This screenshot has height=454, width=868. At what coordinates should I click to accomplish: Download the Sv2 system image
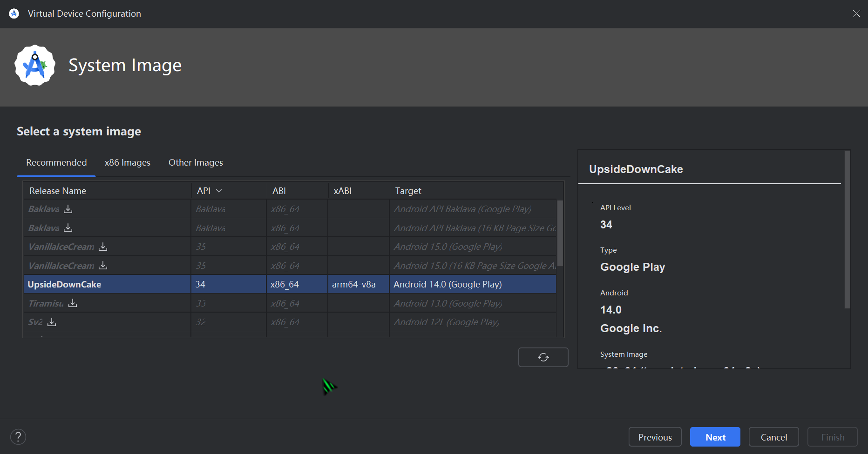(x=52, y=322)
